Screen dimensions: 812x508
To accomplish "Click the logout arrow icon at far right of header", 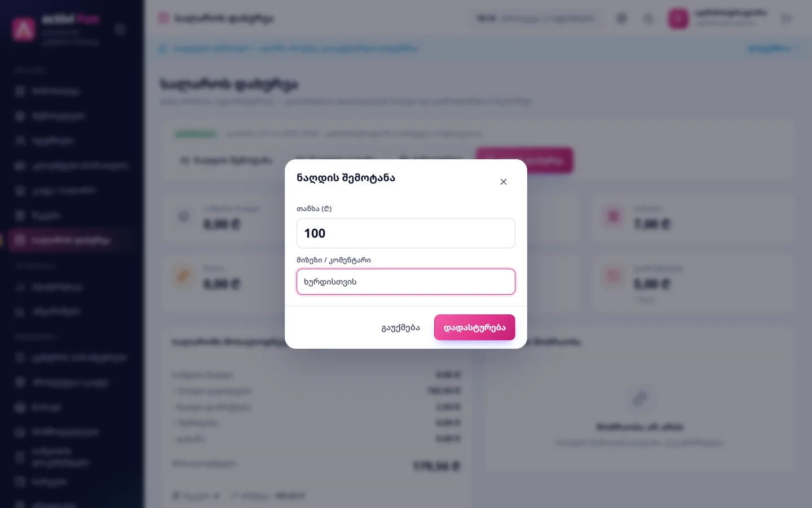I will pos(787,19).
